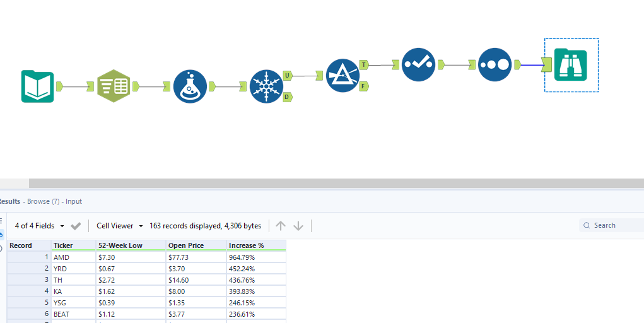Select the Input Data tool on canvas

[x=37, y=86]
